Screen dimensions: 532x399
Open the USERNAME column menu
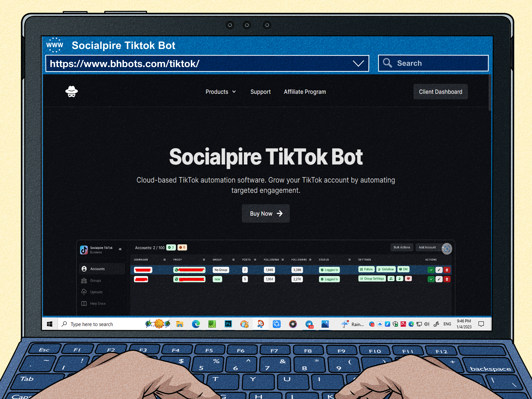[x=165, y=260]
